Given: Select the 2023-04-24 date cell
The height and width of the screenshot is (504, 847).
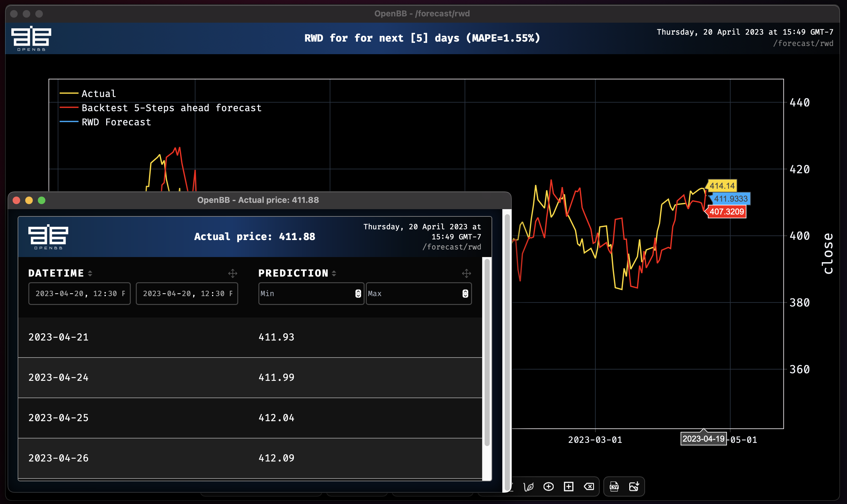Looking at the screenshot, I should point(58,378).
